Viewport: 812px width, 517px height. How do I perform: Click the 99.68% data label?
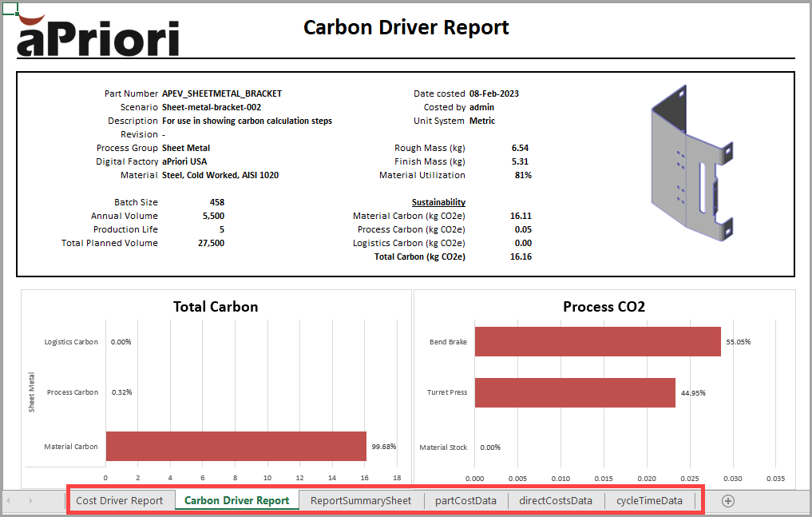coord(384,447)
